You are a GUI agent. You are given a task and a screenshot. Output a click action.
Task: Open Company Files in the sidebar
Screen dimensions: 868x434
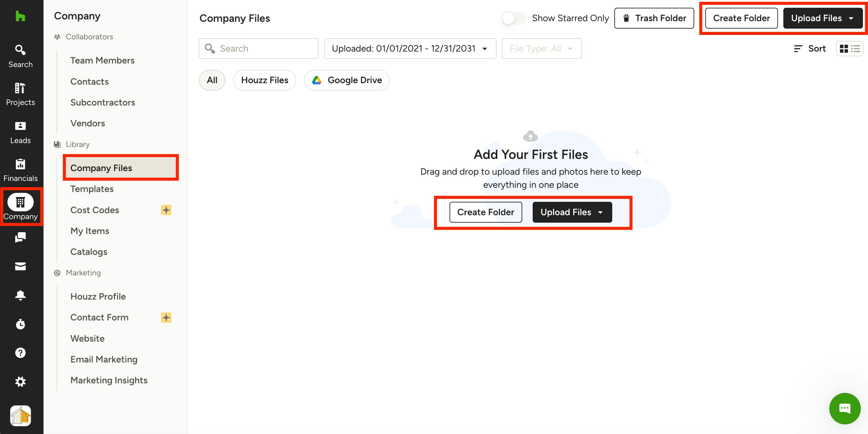click(x=121, y=168)
